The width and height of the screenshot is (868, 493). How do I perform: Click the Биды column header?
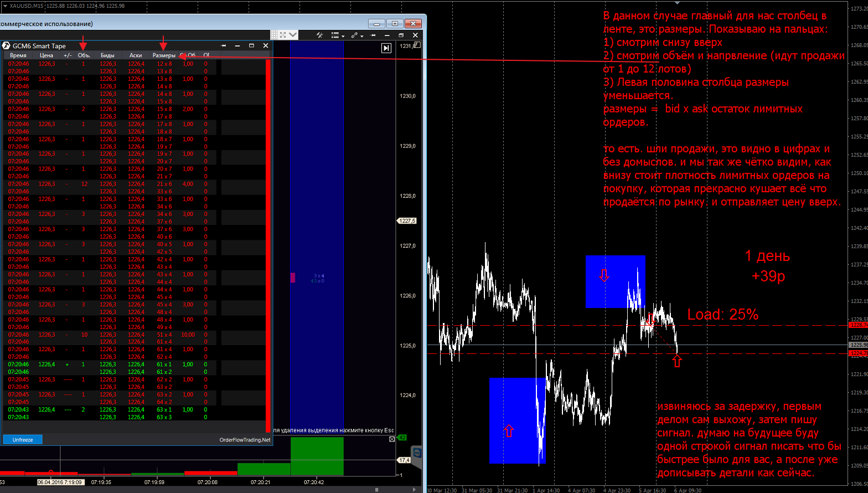coord(107,55)
